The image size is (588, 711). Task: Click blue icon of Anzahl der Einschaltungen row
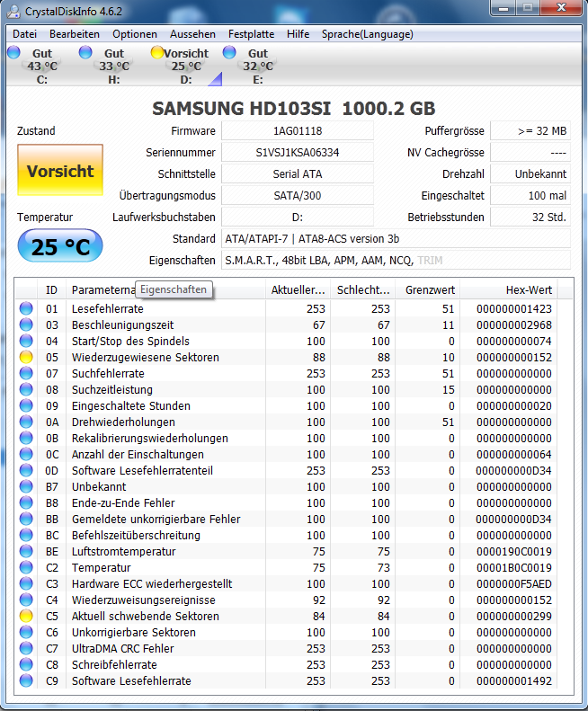tap(26, 454)
